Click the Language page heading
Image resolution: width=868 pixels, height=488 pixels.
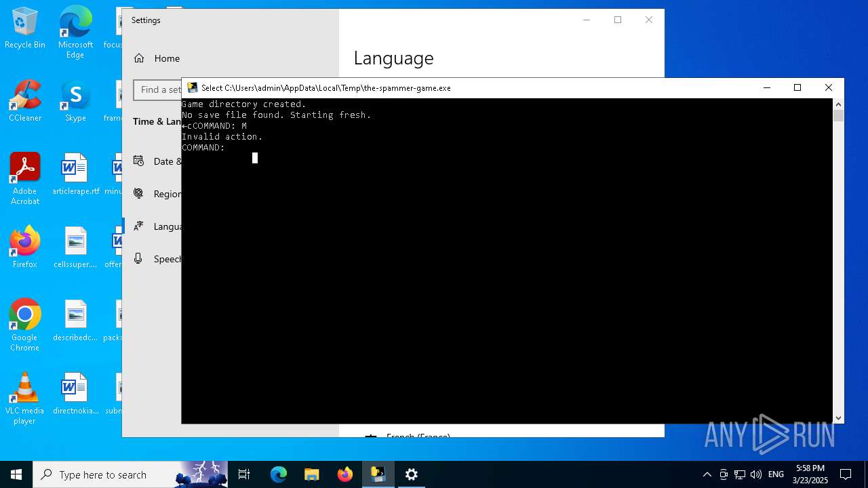coord(393,58)
